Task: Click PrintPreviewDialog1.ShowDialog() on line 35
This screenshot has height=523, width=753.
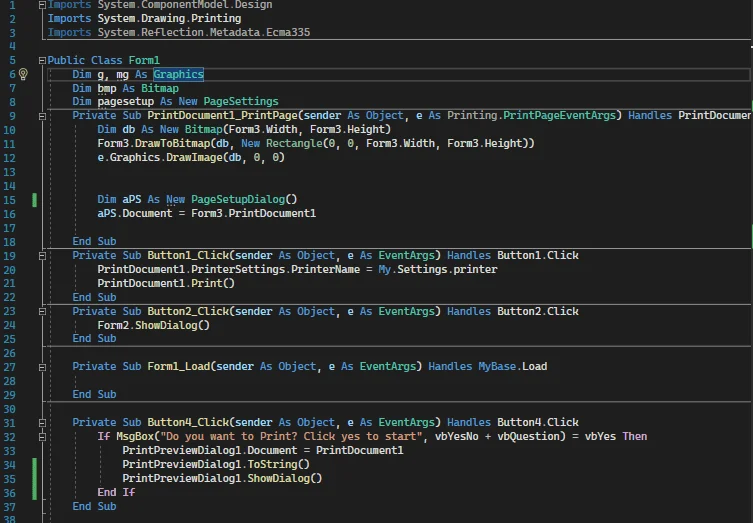Action: 222,478
